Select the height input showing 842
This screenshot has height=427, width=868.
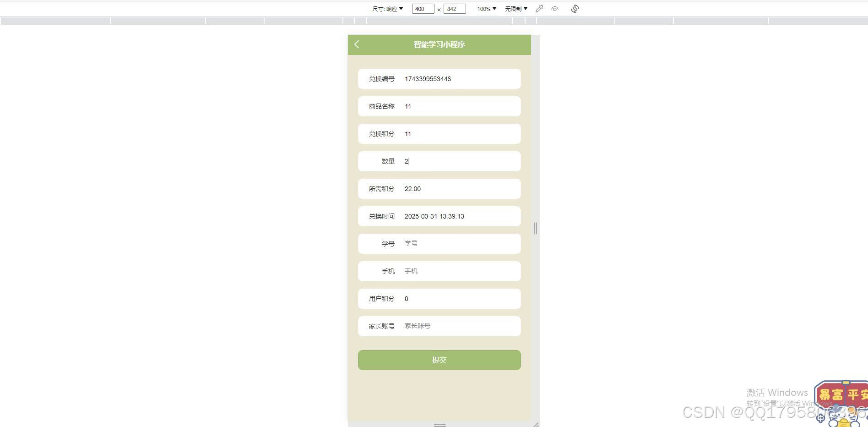pyautogui.click(x=454, y=8)
